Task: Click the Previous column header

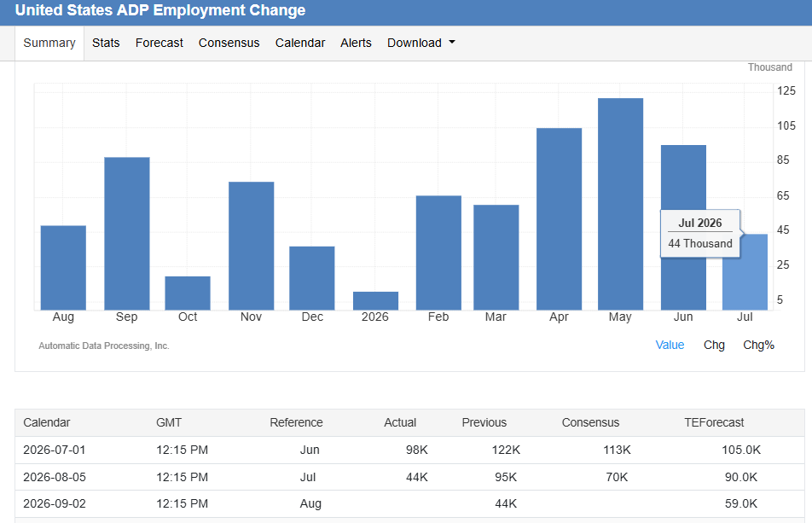Action: point(484,422)
